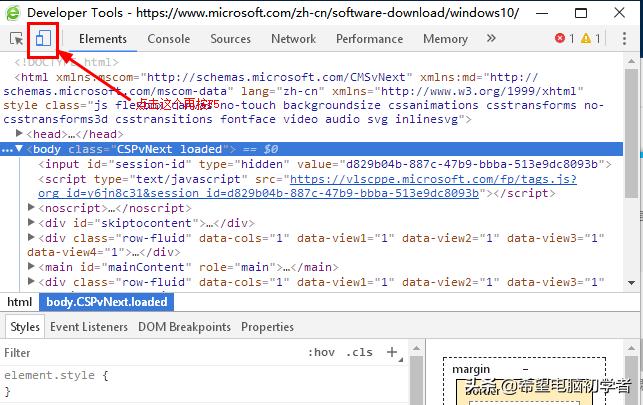Click the Filter styles input field
Image resolution: width=643 pixels, height=405 pixels.
(x=150, y=353)
